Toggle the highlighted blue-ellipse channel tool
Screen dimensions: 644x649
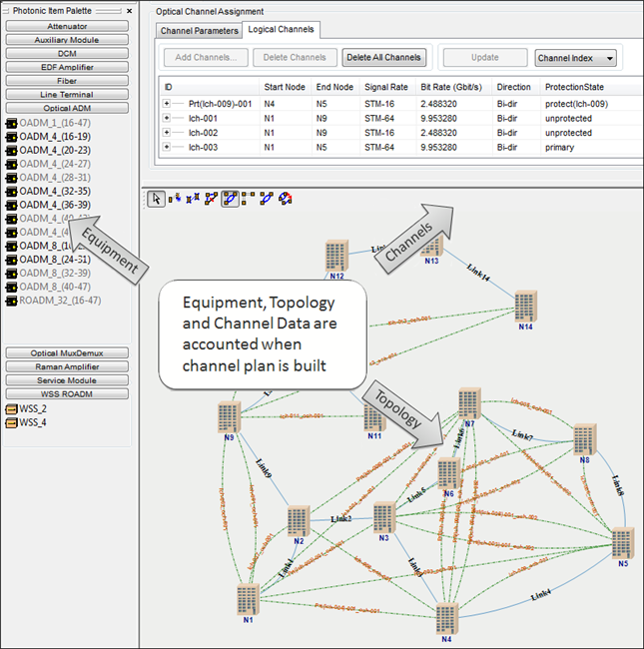230,199
